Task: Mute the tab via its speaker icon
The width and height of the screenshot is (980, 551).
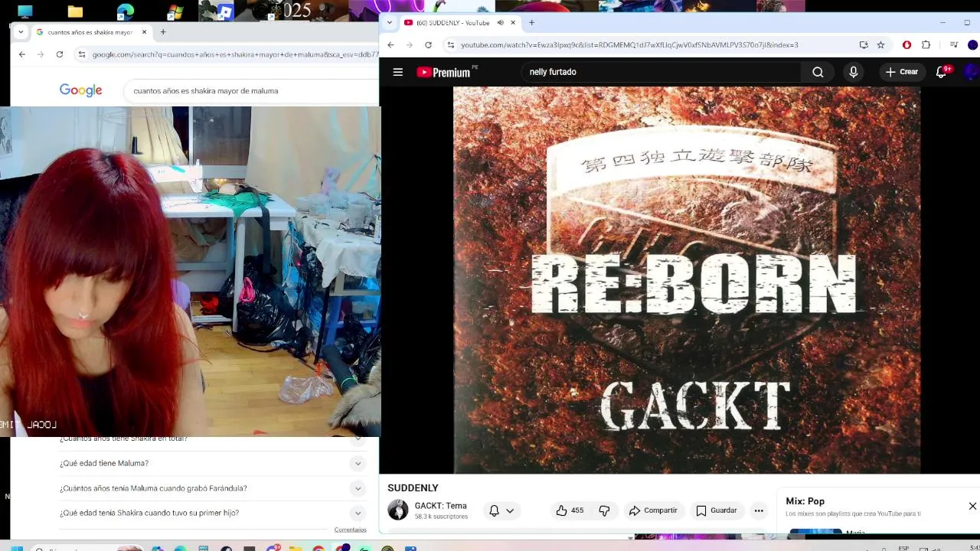Action: pyautogui.click(x=500, y=23)
